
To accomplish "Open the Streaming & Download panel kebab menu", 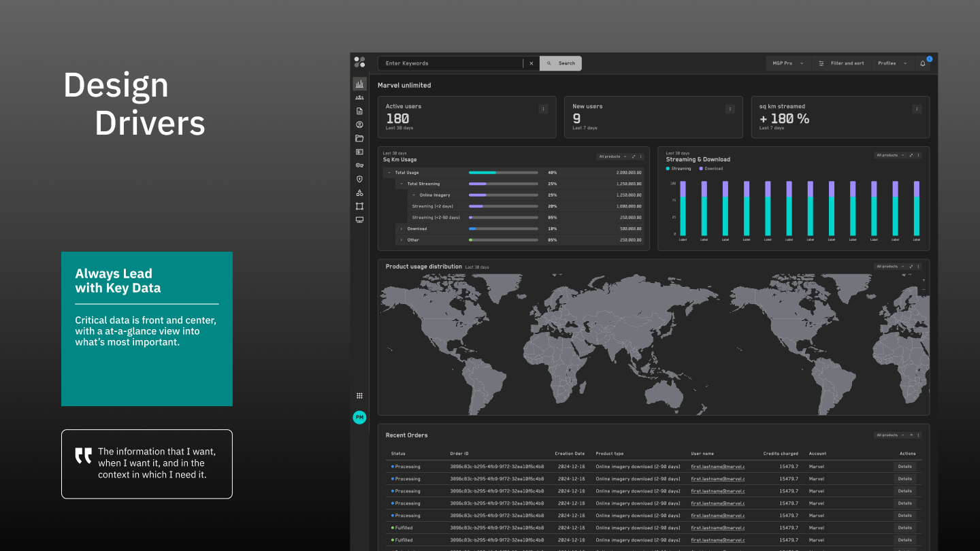I will pos(918,155).
